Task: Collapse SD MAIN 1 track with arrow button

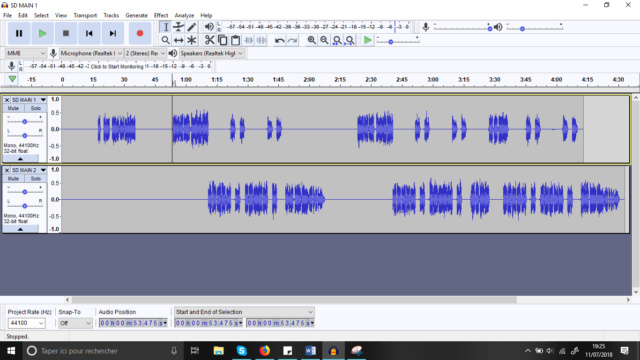Action: coord(20,158)
